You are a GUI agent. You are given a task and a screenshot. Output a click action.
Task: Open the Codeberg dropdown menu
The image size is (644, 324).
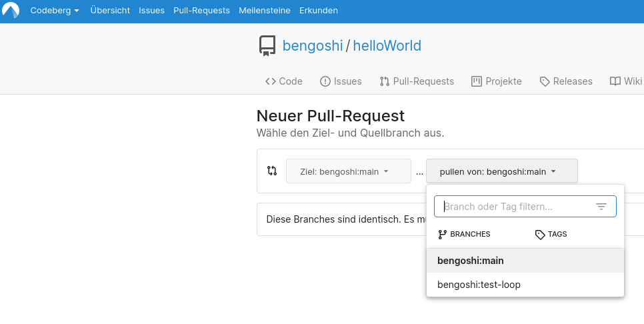[x=55, y=11]
